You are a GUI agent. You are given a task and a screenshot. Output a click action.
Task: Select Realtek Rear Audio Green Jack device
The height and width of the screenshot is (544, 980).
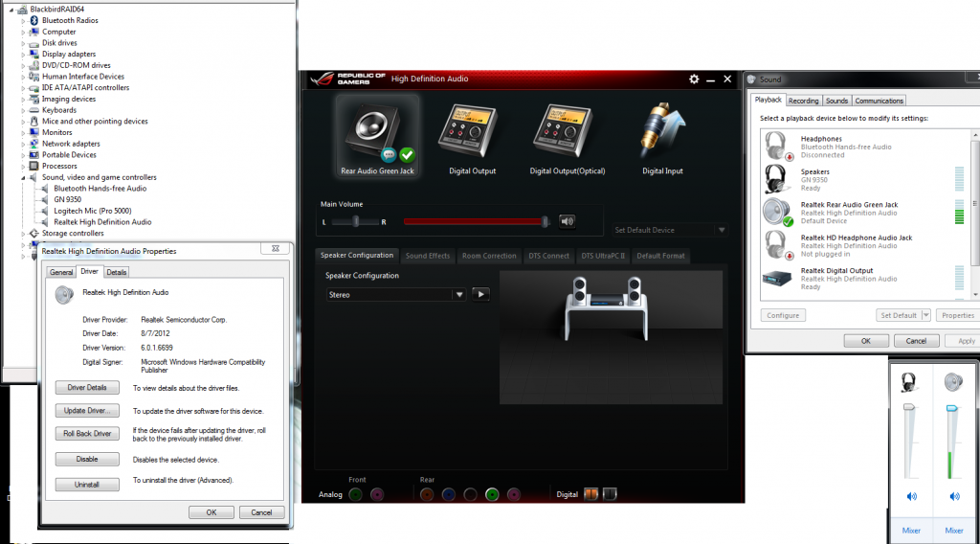(865, 213)
